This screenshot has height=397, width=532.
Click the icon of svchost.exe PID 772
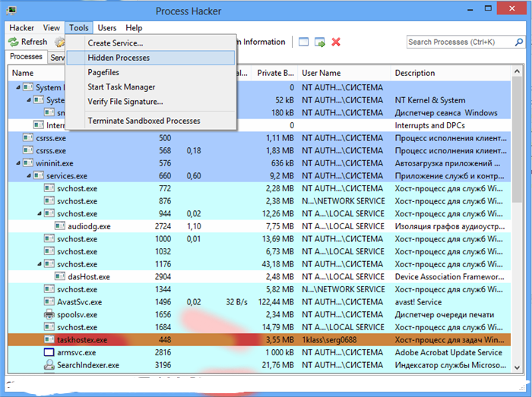point(49,188)
